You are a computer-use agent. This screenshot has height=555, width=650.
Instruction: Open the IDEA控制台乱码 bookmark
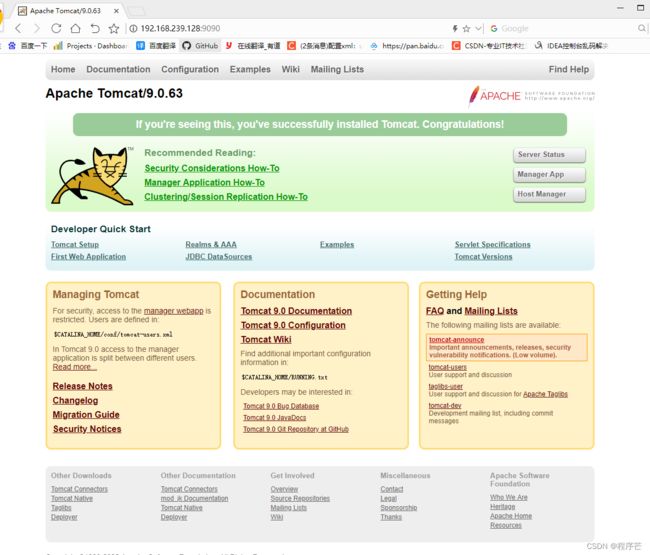pos(571,46)
